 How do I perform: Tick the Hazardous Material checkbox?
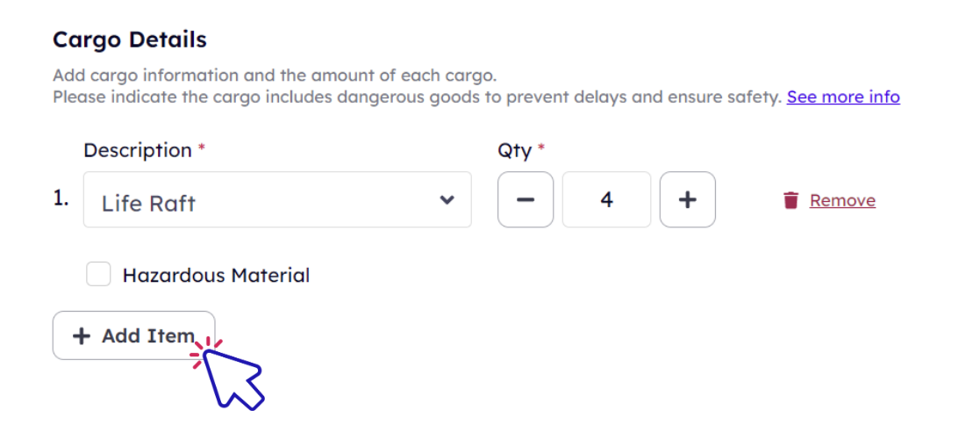pyautogui.click(x=98, y=274)
